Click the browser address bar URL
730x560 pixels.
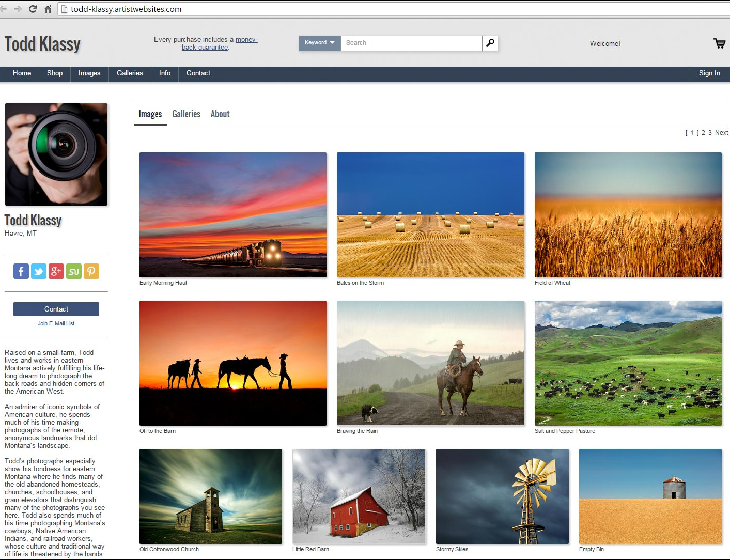coord(126,9)
